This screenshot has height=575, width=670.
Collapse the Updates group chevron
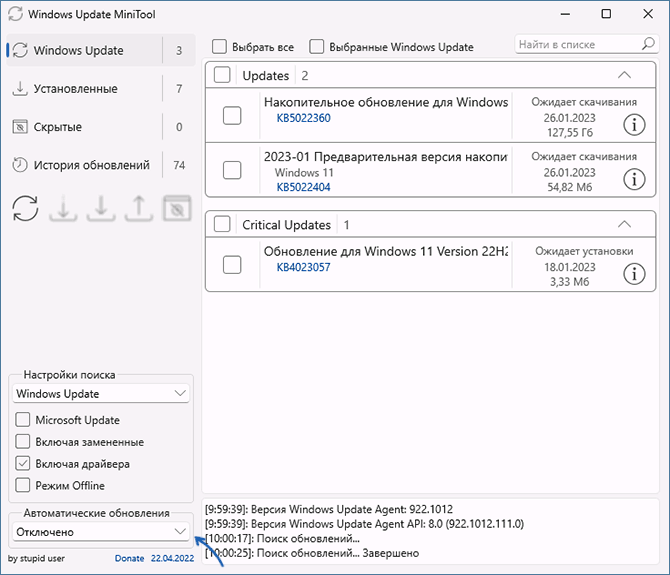coord(624,75)
